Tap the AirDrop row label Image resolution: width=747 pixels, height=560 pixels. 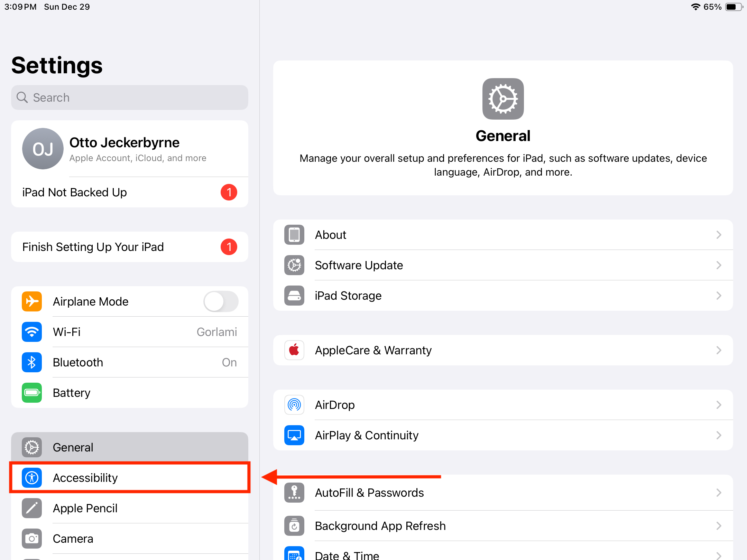point(335,405)
